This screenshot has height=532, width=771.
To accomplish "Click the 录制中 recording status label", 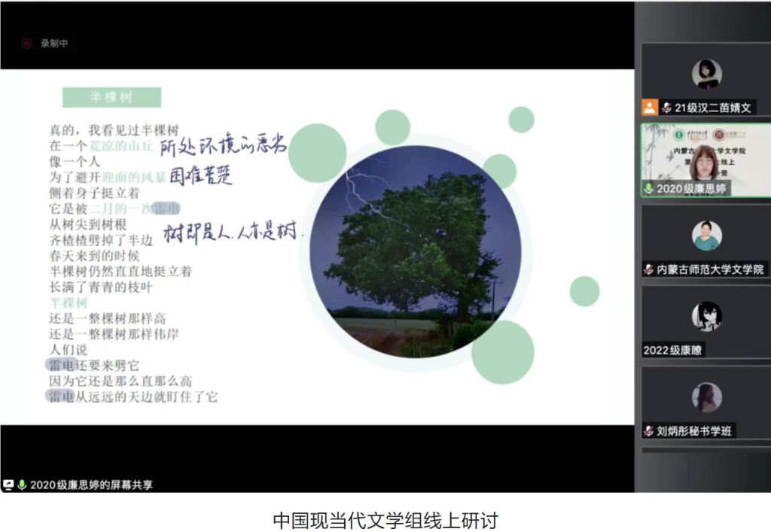I will coord(54,44).
